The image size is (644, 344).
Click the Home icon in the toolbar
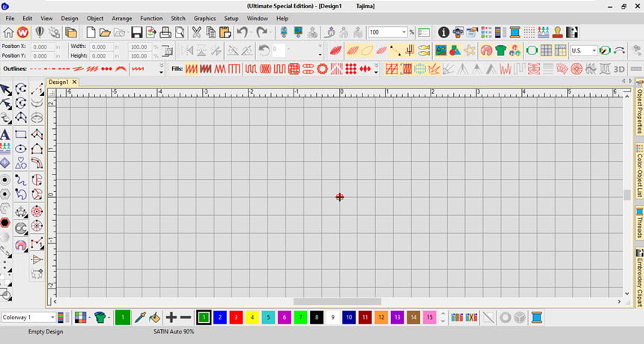8,33
